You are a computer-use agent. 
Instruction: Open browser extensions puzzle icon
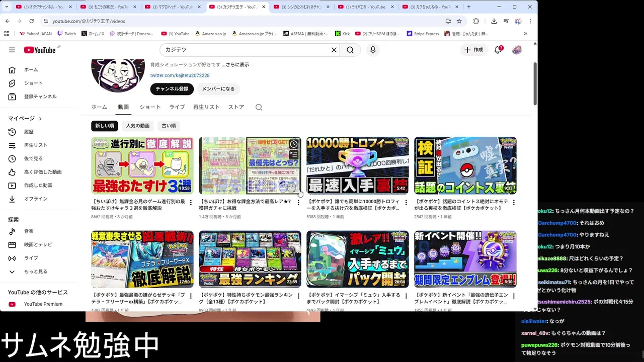pyautogui.click(x=476, y=21)
